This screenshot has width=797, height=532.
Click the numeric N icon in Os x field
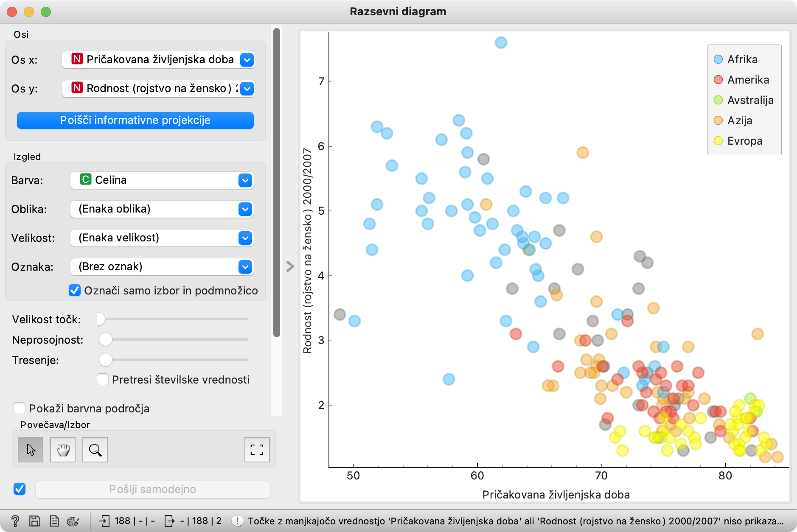(77, 59)
